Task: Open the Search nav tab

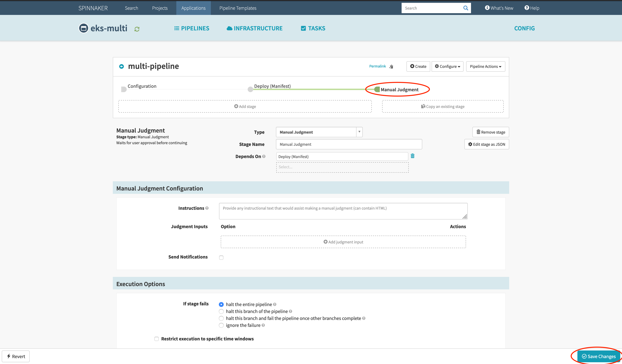Action: point(131,8)
